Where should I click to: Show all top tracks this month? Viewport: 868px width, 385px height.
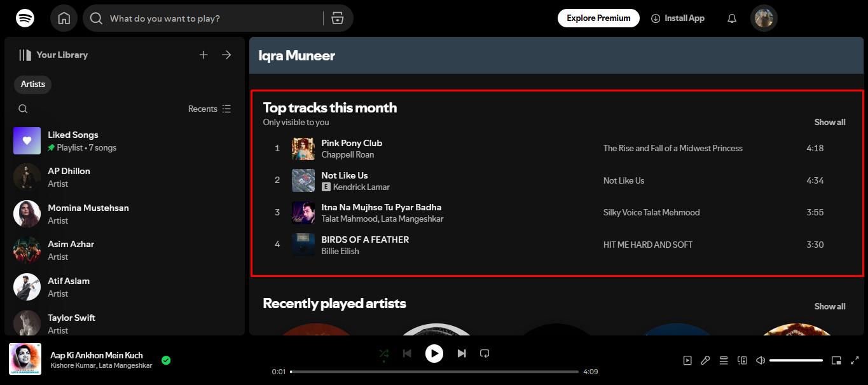(x=829, y=122)
